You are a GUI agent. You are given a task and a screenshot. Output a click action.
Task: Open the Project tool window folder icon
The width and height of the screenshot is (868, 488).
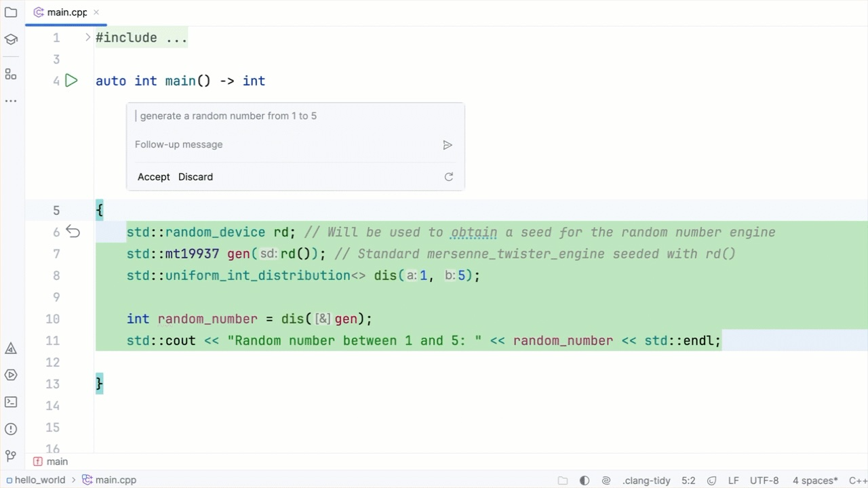pyautogui.click(x=11, y=12)
